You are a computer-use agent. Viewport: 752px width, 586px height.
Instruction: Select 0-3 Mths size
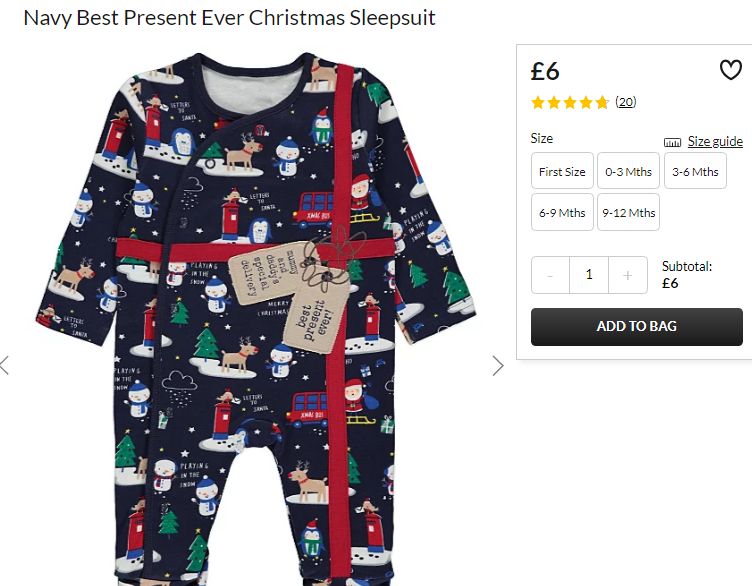pyautogui.click(x=628, y=171)
